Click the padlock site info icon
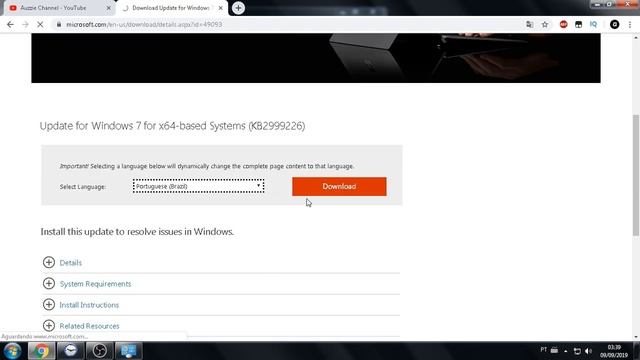 pos(59,24)
